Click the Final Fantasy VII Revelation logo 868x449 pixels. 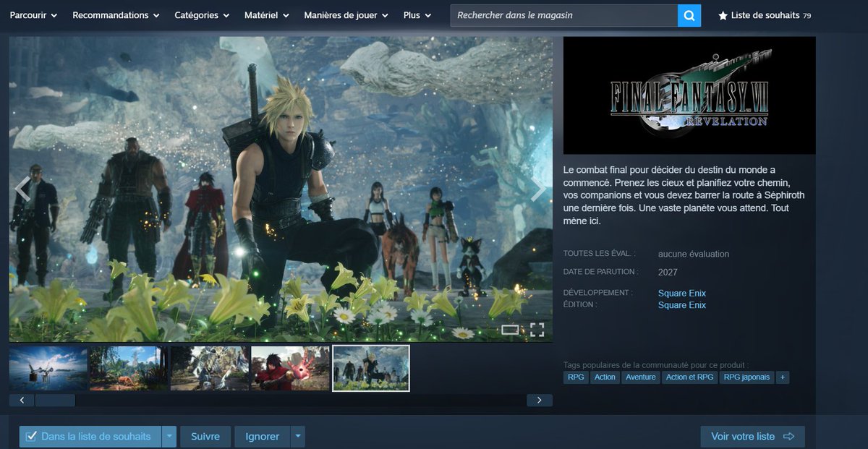click(x=689, y=95)
